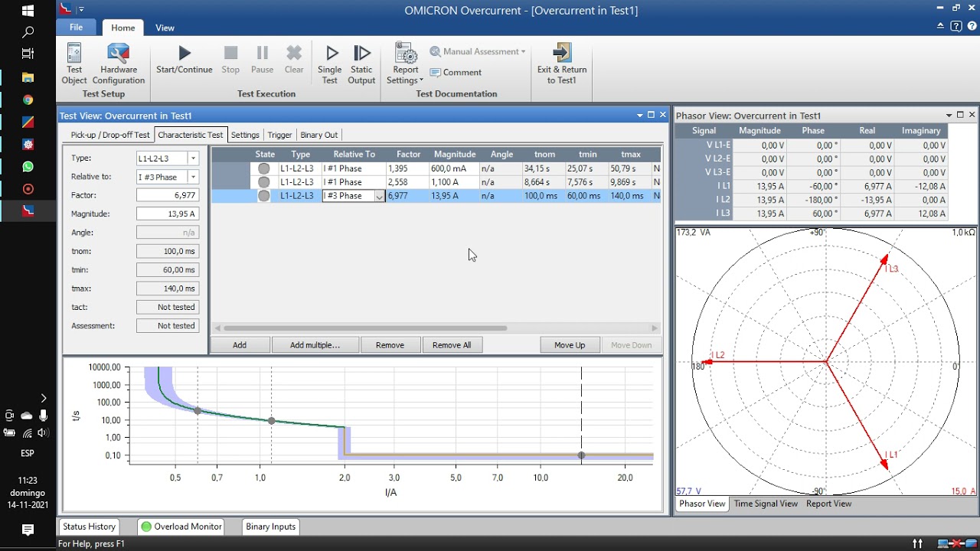
Task: Switch to Time Signal View tab
Action: coord(766,504)
